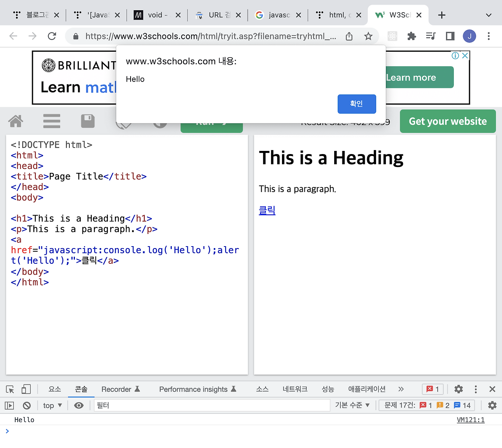Image resolution: width=502 pixels, height=448 pixels.
Task: Open the 'top' frame context dropdown
Action: 51,405
